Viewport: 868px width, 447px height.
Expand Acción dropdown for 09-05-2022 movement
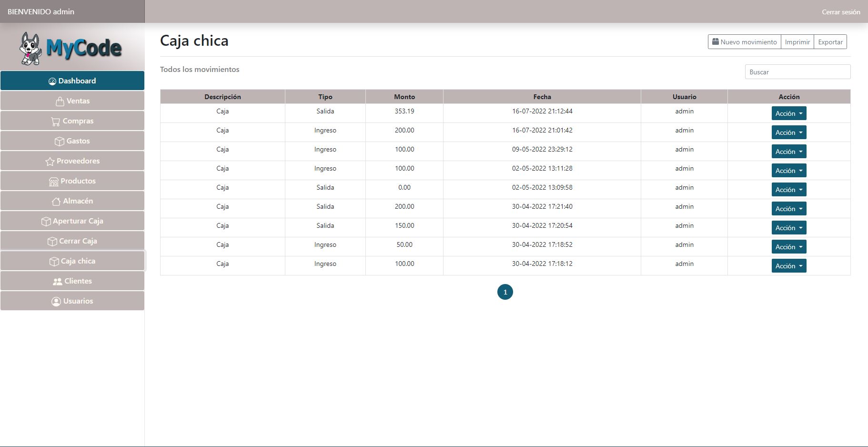click(788, 152)
